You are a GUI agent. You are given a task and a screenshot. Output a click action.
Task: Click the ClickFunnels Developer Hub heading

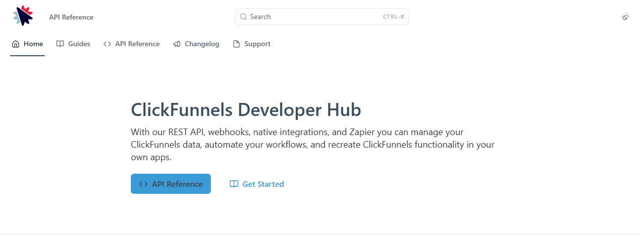click(246, 109)
